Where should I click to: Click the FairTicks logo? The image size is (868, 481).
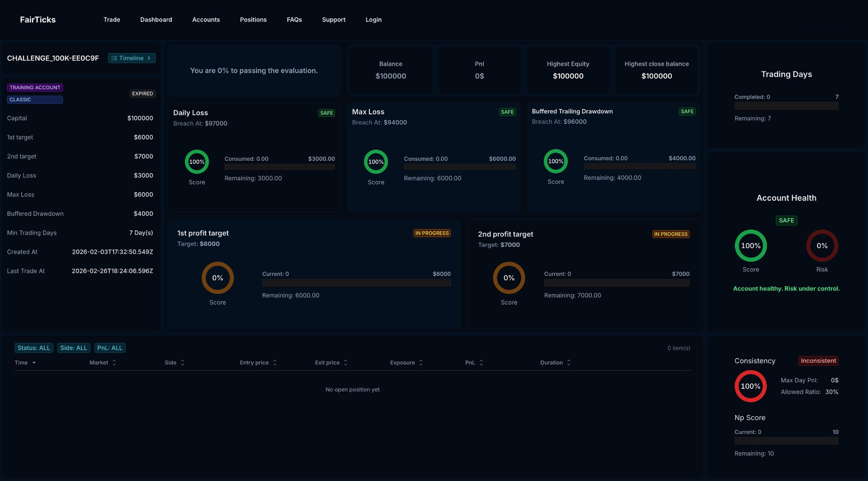tap(38, 20)
